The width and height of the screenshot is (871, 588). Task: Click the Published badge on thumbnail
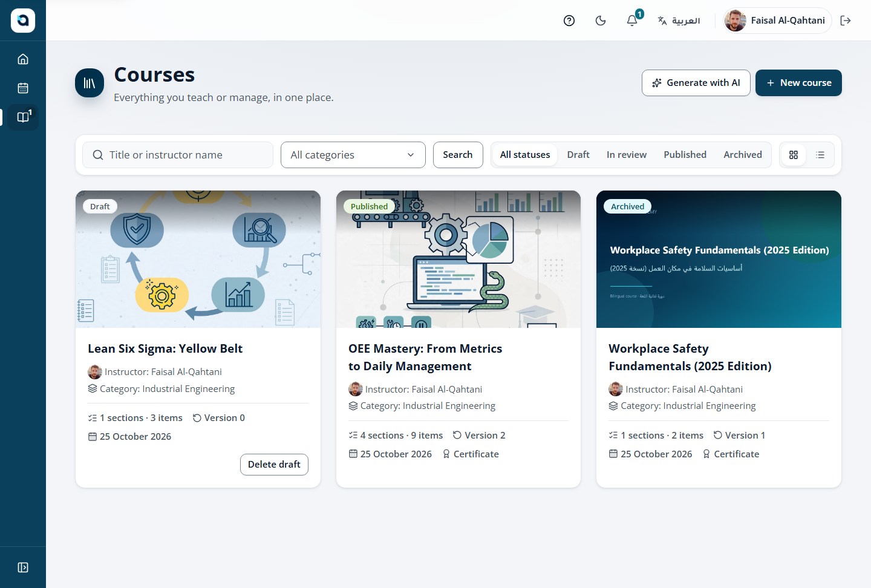pyautogui.click(x=369, y=206)
